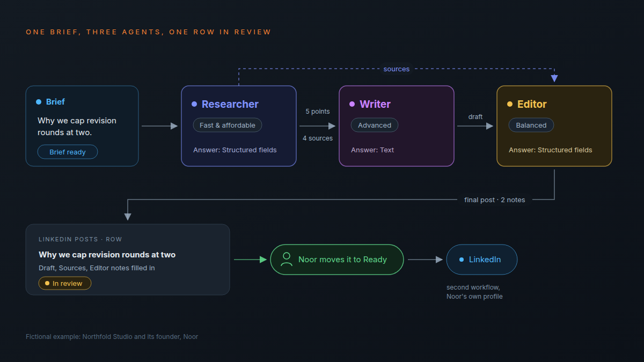
Task: Click the draft label
Action: (475, 117)
